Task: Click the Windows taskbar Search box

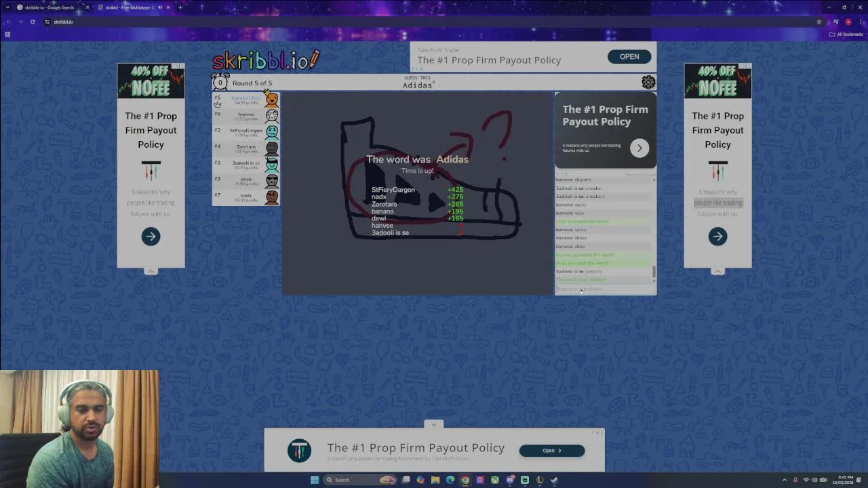Action: 359,480
